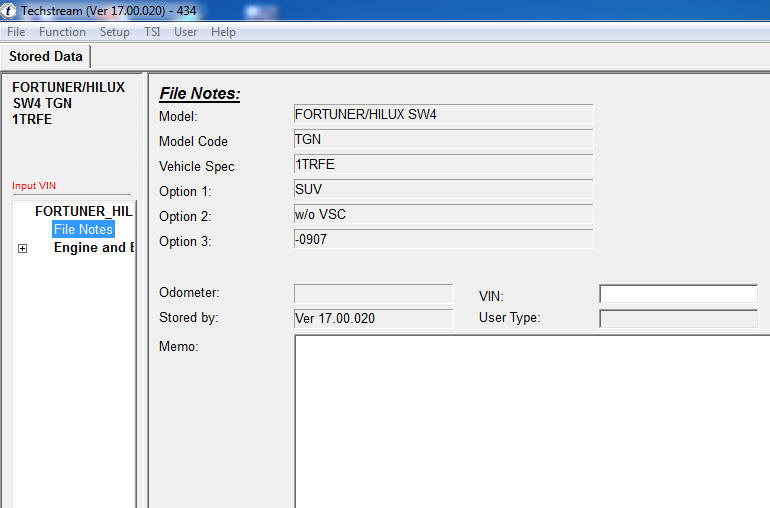Viewport: 770px width, 508px height.
Task: Click the VIN: label
Action: click(491, 296)
